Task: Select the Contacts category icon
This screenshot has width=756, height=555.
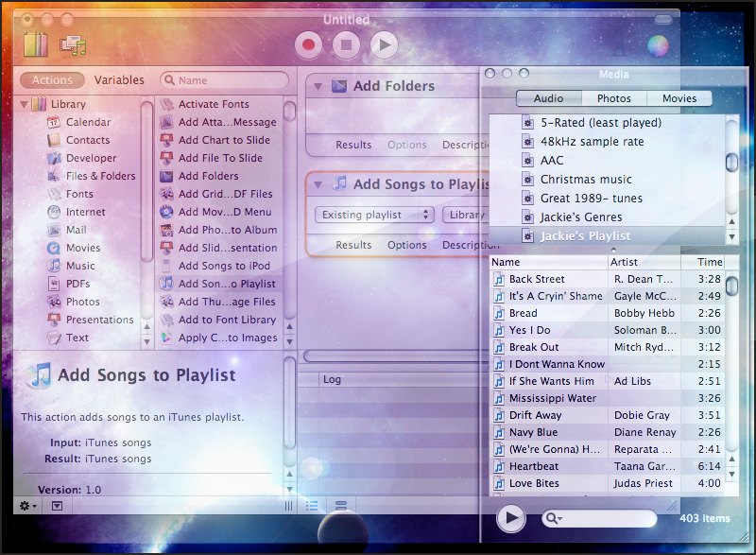Action: (x=54, y=140)
